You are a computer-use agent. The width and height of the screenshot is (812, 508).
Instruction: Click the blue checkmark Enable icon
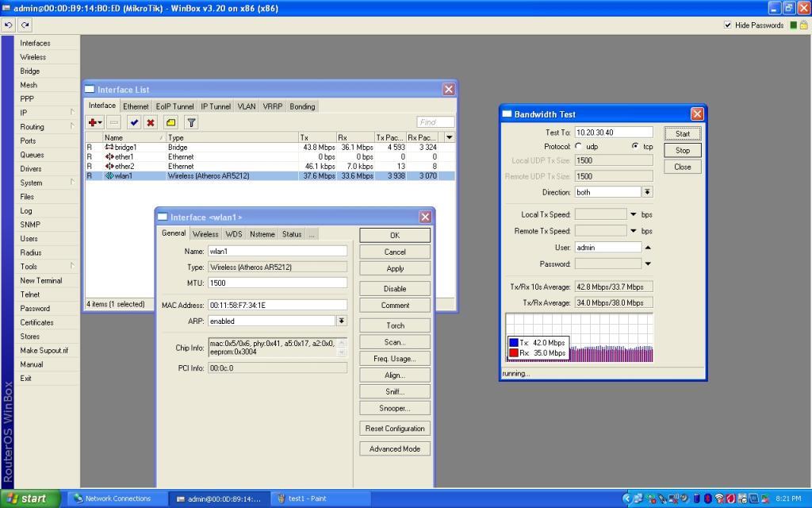tap(133, 122)
